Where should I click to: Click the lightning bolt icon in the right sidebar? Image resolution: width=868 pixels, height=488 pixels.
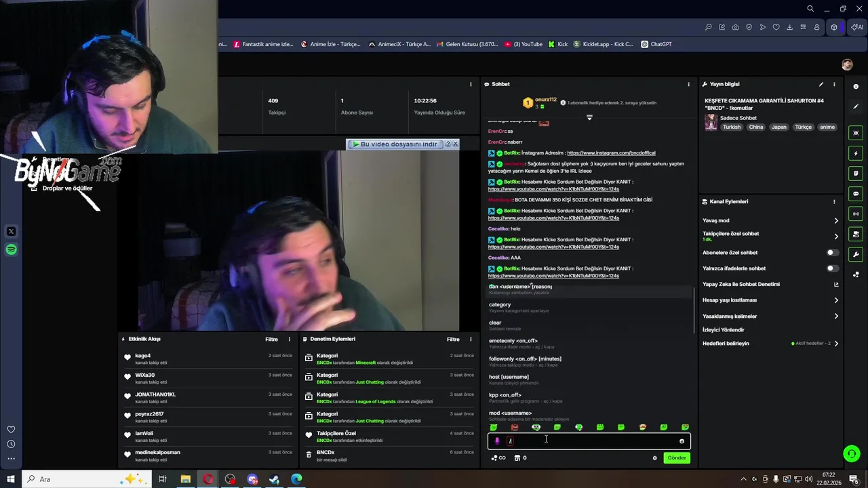[856, 153]
